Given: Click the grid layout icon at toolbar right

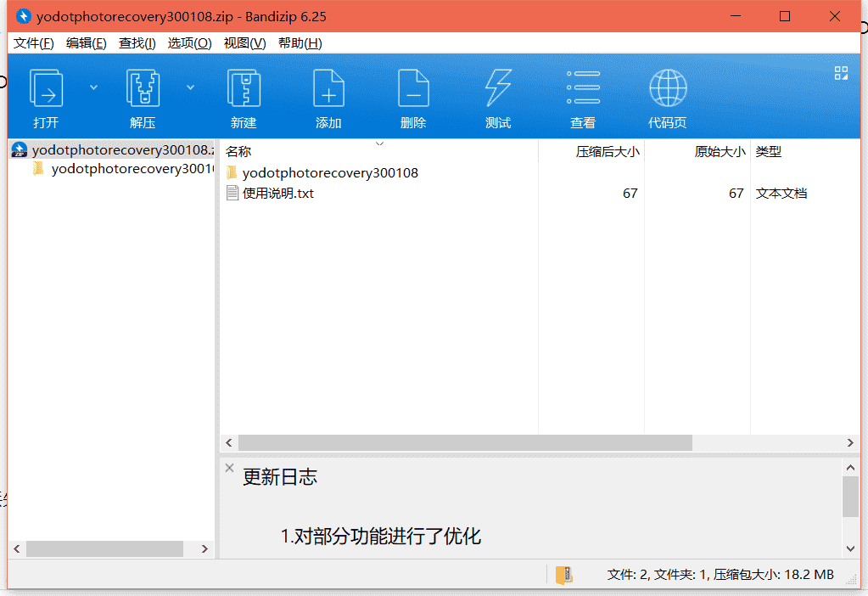Looking at the screenshot, I should click(x=841, y=73).
